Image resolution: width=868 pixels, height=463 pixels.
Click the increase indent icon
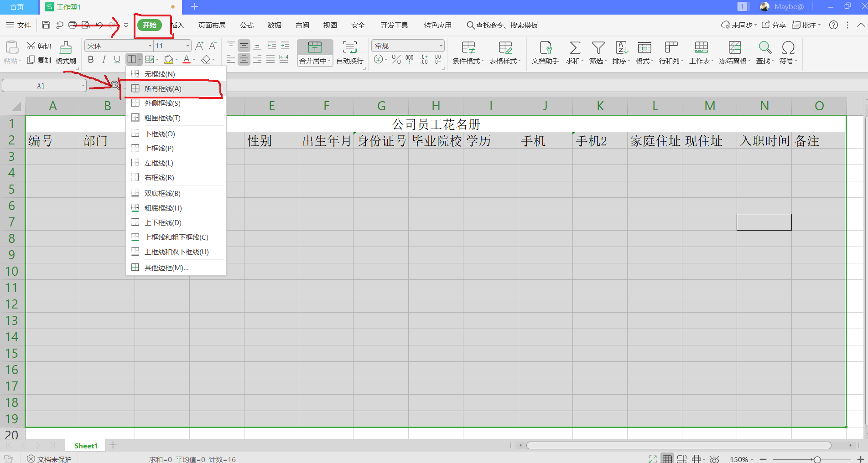pyautogui.click(x=285, y=46)
